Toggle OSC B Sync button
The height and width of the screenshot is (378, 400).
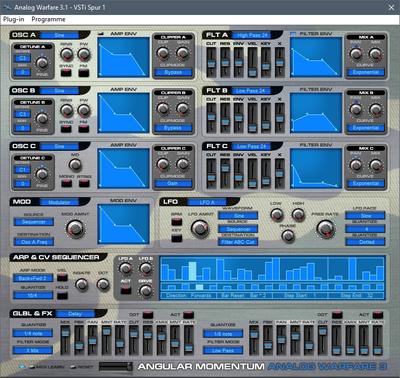click(x=66, y=128)
